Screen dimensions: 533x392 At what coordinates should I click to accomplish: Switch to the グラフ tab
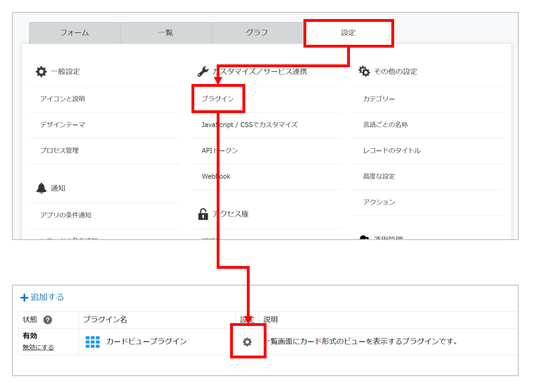(x=257, y=32)
